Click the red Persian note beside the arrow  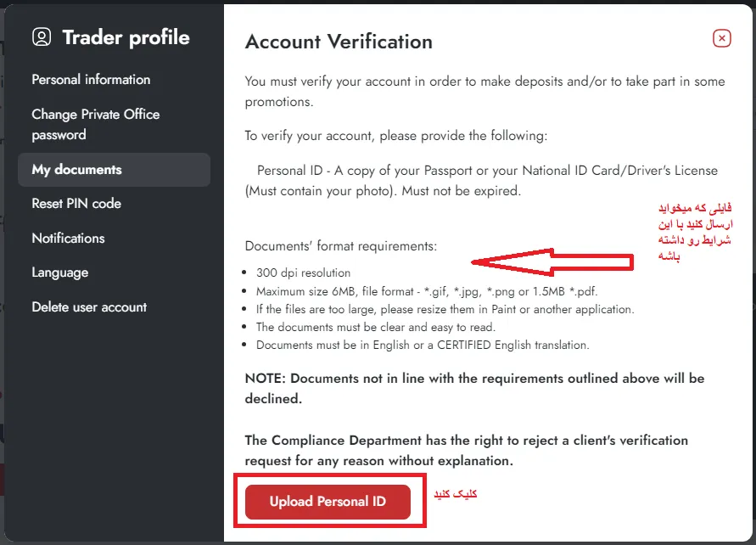pos(695,232)
